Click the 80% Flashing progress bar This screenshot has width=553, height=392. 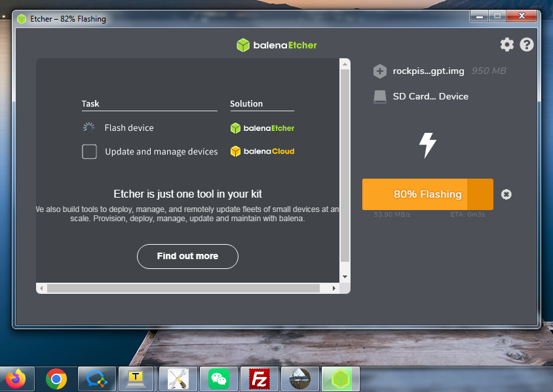[x=427, y=194]
